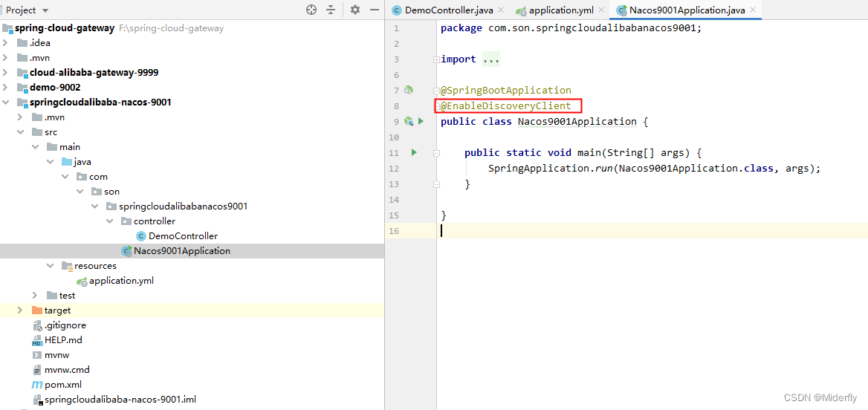Select HELP.md file
This screenshot has width=868, height=410.
coord(63,340)
